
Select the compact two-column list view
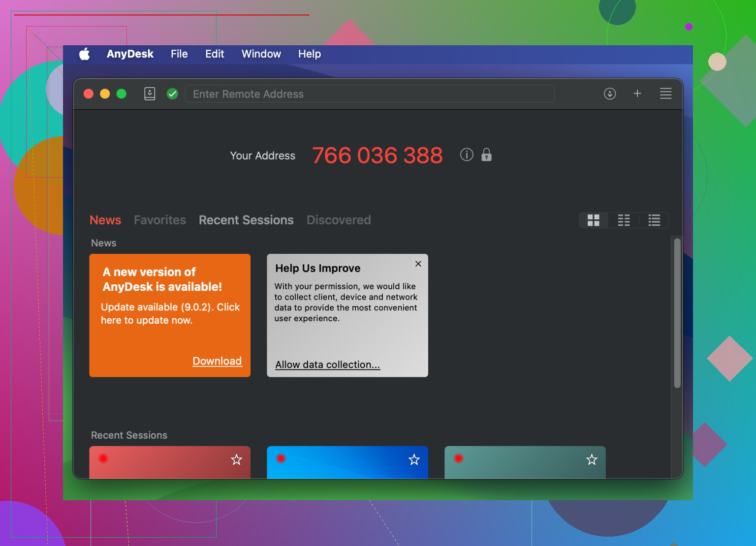click(624, 220)
